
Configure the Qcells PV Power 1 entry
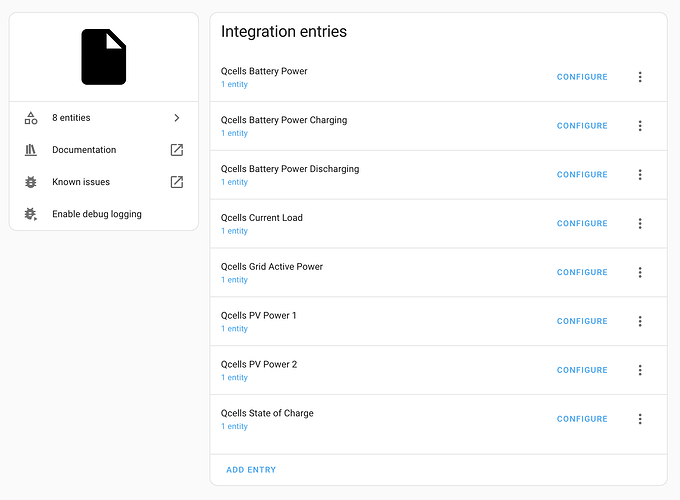[582, 321]
